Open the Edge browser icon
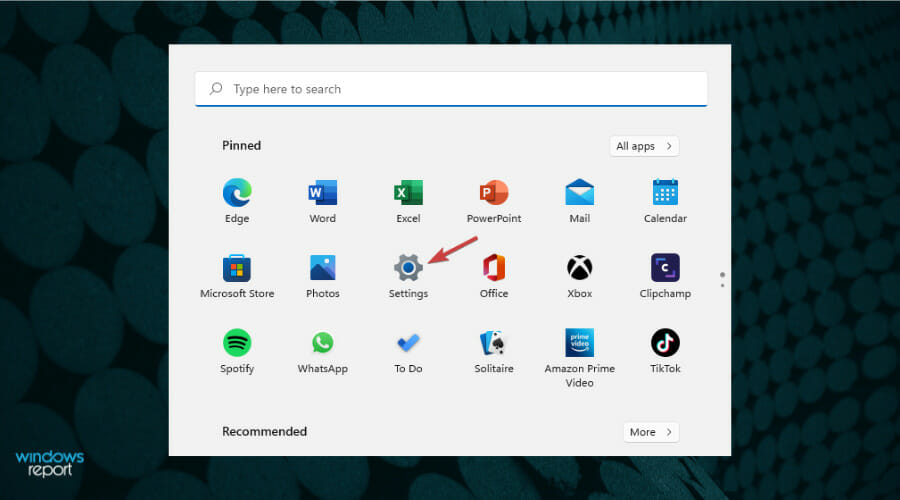The height and width of the screenshot is (500, 900). point(237,193)
